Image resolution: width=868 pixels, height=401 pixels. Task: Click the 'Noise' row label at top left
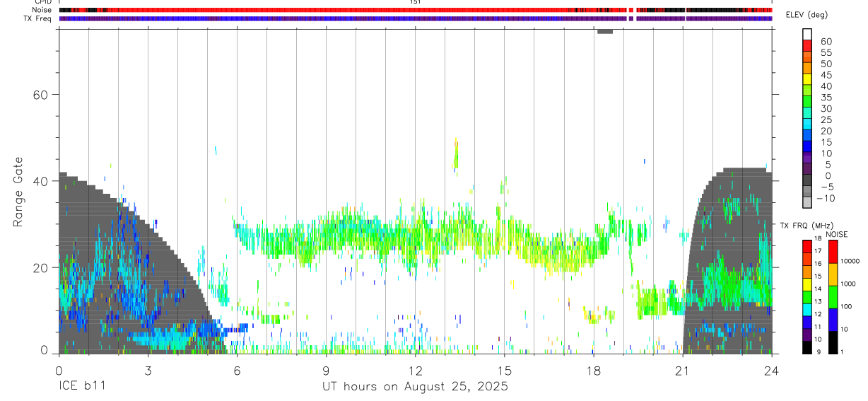[x=43, y=10]
